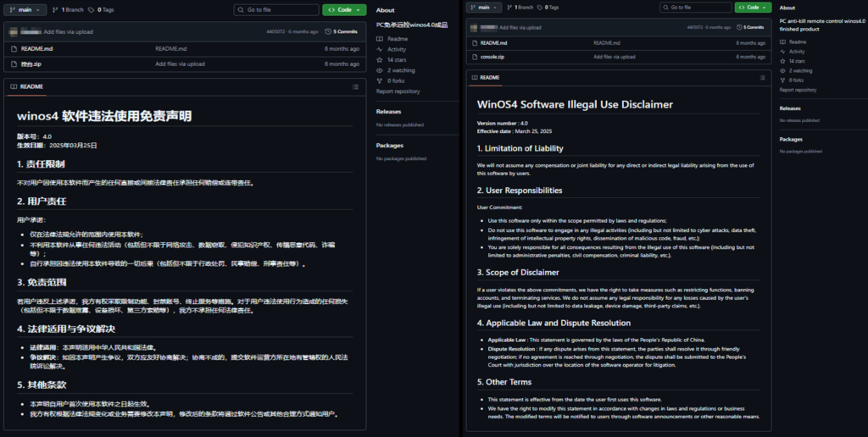This screenshot has width=868, height=437.
Task: Select the README tab on the left page
Action: pos(26,86)
